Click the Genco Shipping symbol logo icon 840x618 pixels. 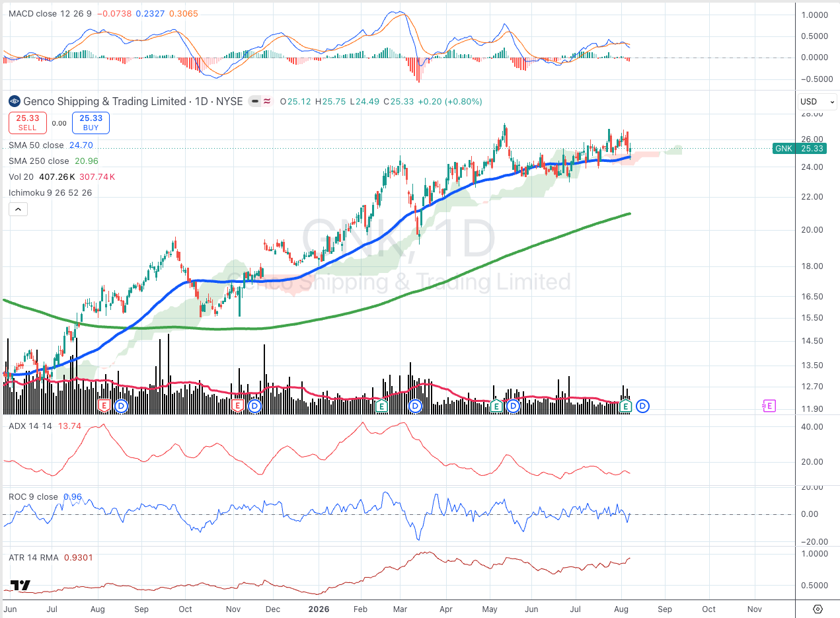point(14,101)
